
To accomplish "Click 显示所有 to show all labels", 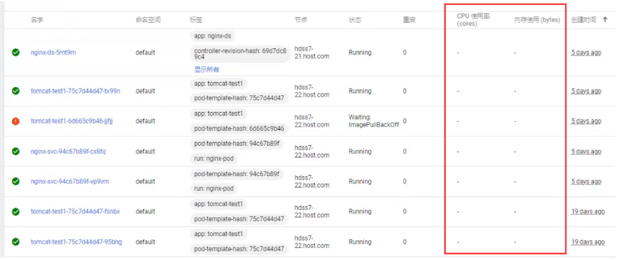I will click(207, 69).
